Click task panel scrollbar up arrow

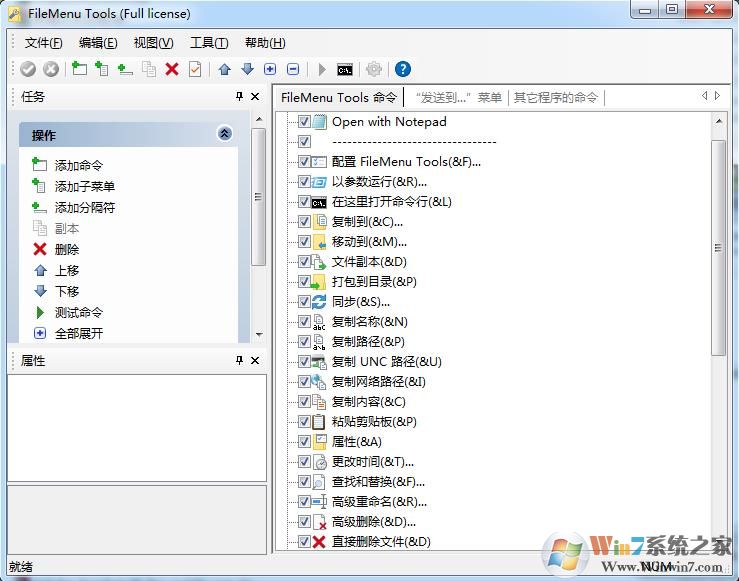259,119
